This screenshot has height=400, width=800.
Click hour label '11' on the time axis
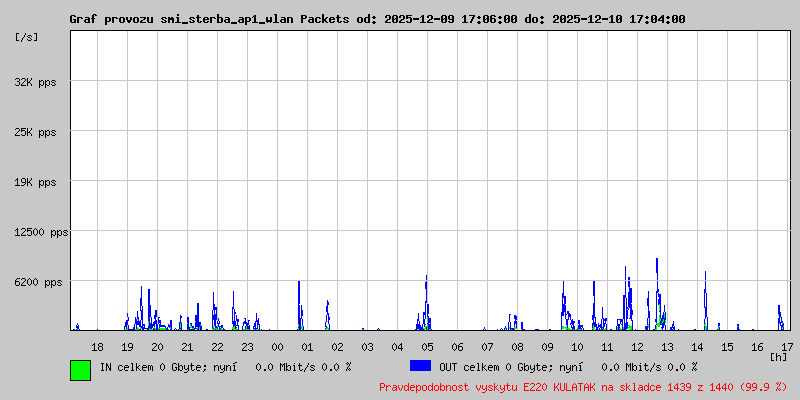click(x=607, y=347)
